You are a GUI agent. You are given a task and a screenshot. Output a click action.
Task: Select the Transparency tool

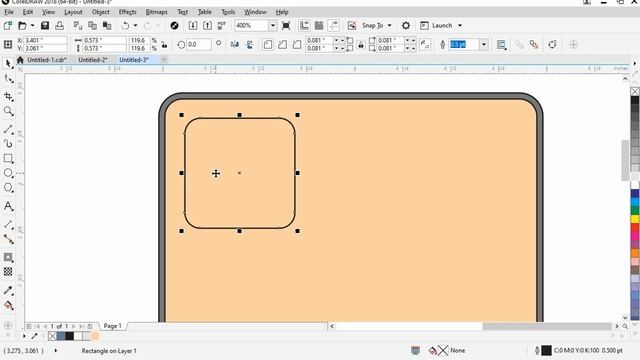pyautogui.click(x=8, y=272)
